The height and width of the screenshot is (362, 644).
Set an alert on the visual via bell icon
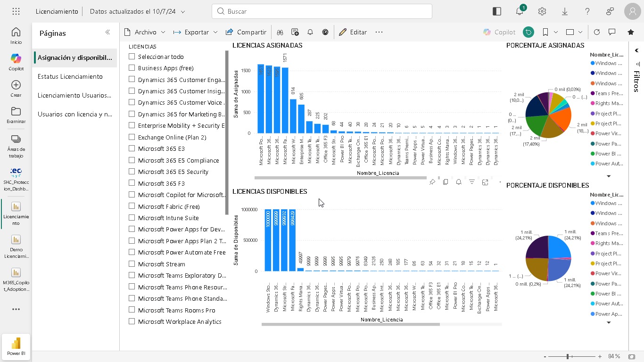[x=459, y=181]
